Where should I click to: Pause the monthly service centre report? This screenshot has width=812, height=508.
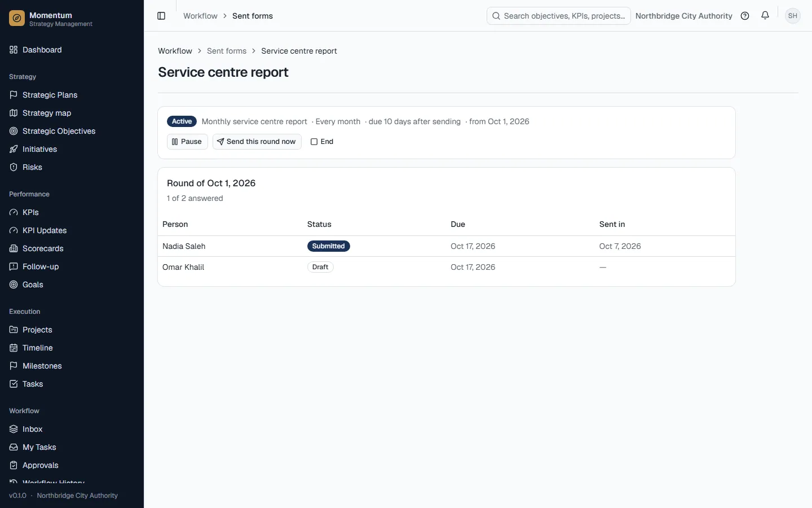[187, 142]
